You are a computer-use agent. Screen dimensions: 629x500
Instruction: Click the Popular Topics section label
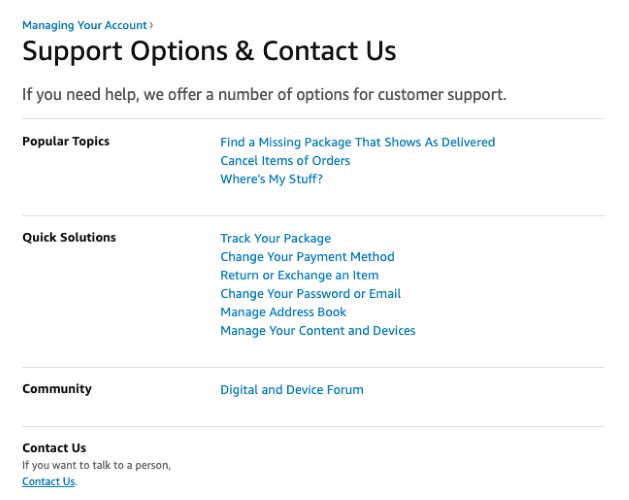coord(66,141)
